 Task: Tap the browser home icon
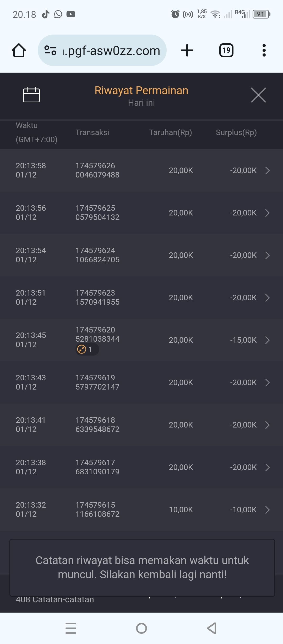19,50
